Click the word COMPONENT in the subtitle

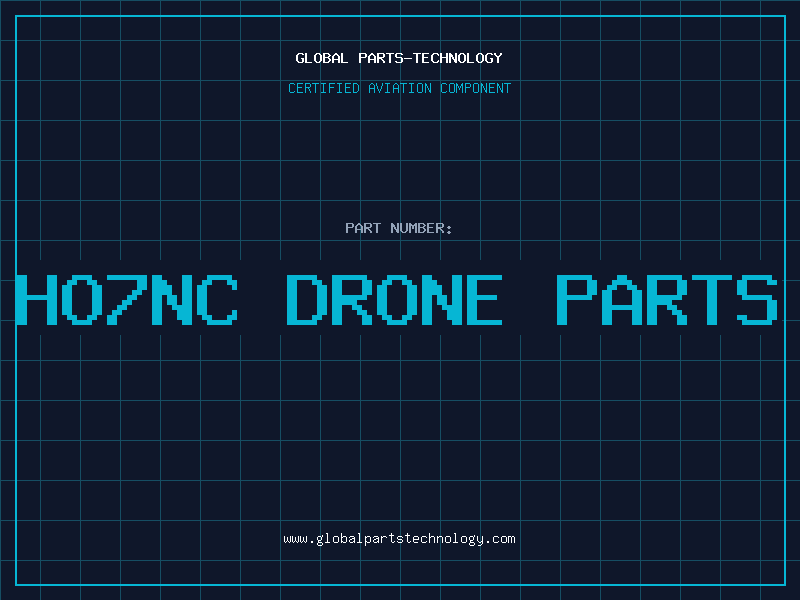coord(475,88)
